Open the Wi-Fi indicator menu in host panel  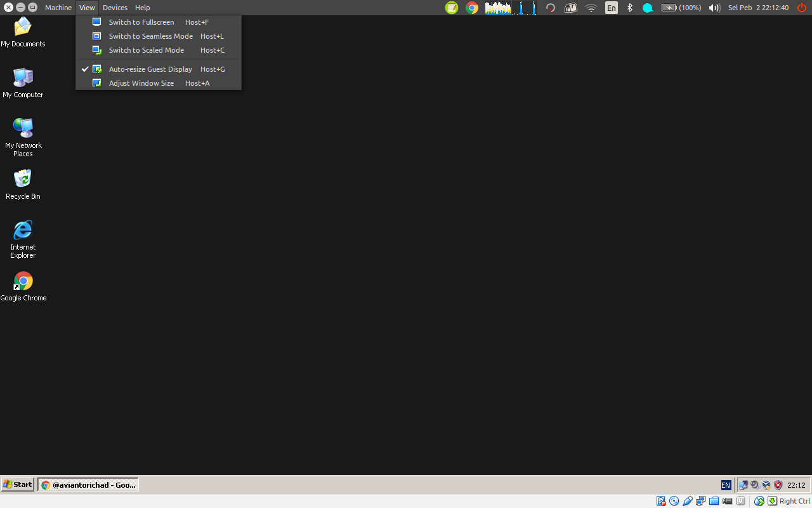pyautogui.click(x=591, y=8)
